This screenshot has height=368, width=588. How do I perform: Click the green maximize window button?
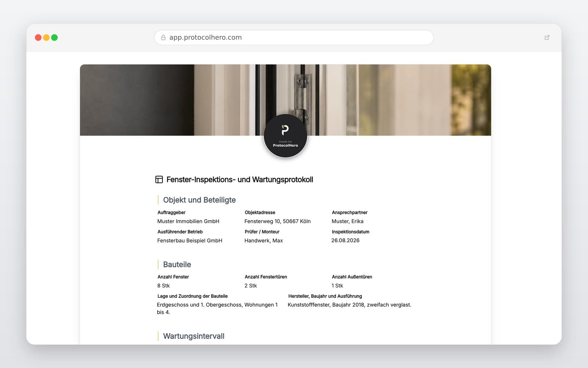pos(54,38)
